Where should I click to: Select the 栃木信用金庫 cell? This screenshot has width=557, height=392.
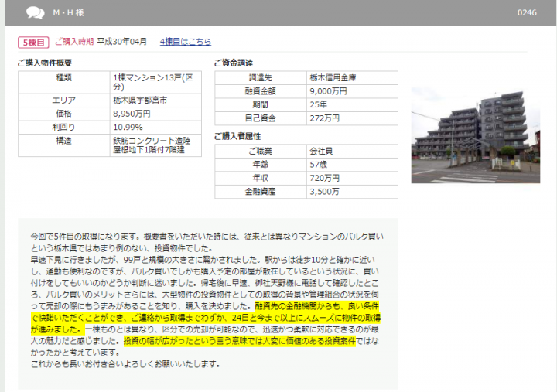(352, 78)
